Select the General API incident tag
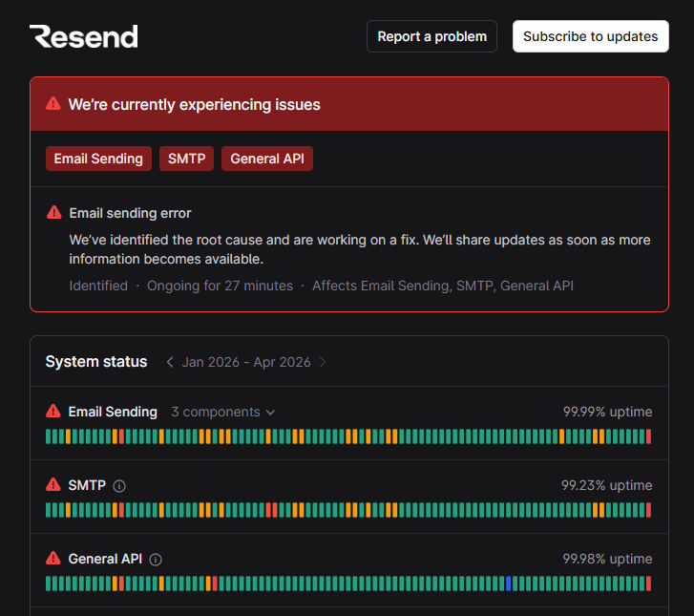 [267, 159]
